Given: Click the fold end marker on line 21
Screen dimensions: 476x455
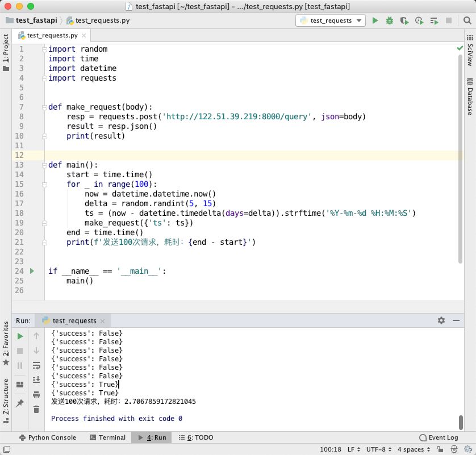Looking at the screenshot, I should 44,242.
